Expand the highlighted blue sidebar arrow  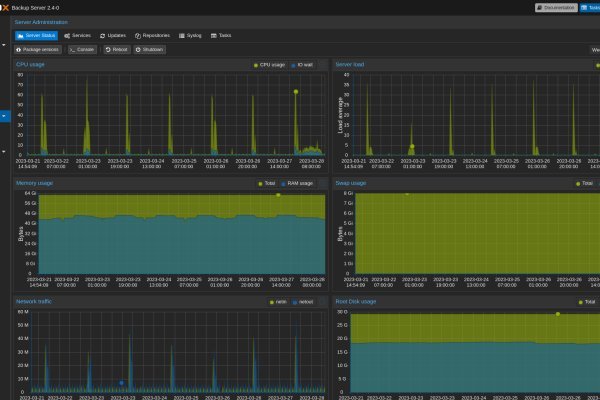click(4, 116)
